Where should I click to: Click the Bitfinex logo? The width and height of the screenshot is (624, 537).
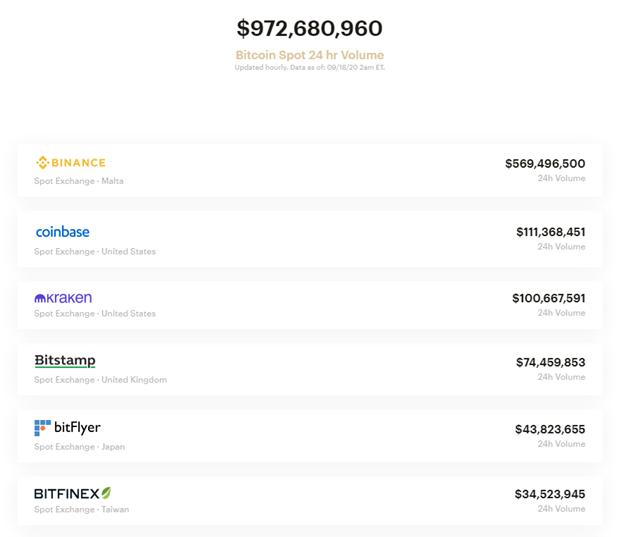click(72, 494)
